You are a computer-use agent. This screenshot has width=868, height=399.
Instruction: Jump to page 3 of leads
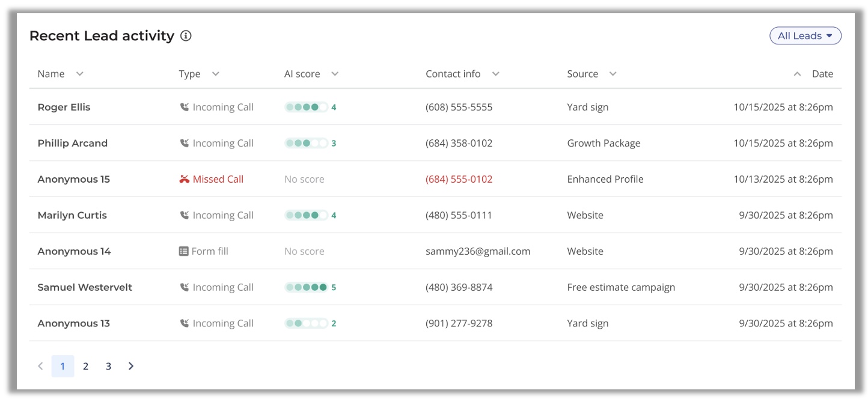click(x=108, y=366)
